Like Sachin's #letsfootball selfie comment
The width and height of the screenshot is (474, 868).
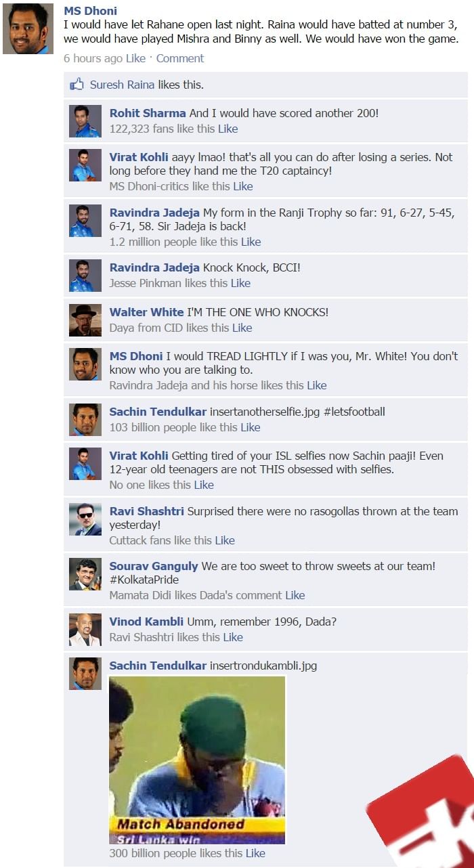pyautogui.click(x=250, y=427)
